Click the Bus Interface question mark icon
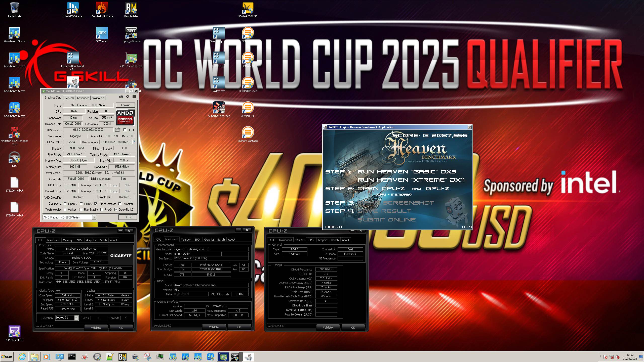The image size is (644, 362). (134, 142)
